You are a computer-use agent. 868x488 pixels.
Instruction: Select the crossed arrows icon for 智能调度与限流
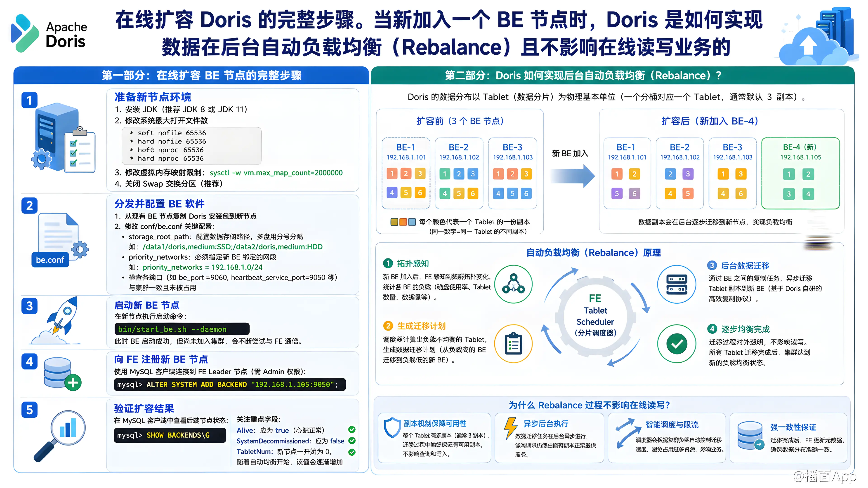628,433
